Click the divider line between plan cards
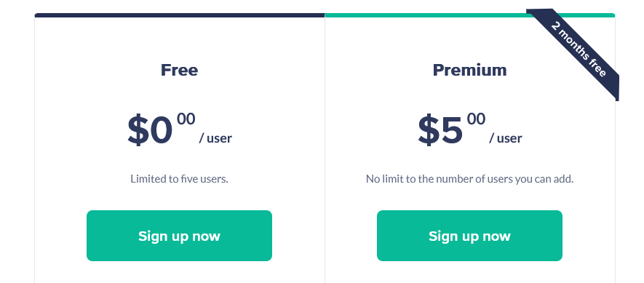644x283 pixels. click(x=325, y=150)
